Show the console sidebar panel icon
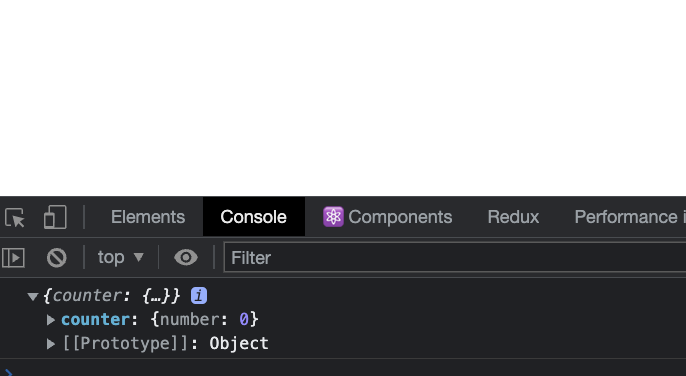The width and height of the screenshot is (686, 376). tap(13, 257)
